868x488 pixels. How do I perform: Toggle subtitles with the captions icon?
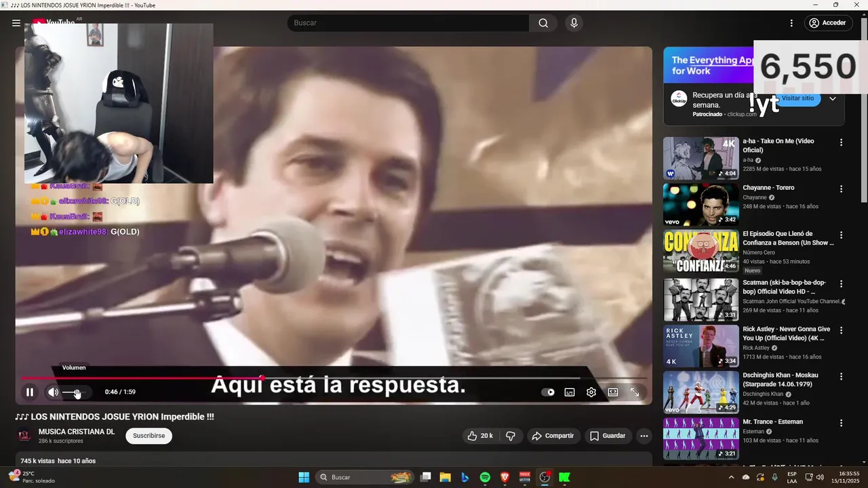click(x=570, y=392)
